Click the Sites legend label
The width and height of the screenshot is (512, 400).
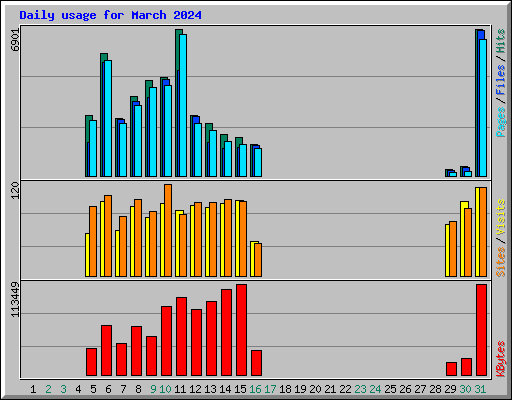(500, 262)
